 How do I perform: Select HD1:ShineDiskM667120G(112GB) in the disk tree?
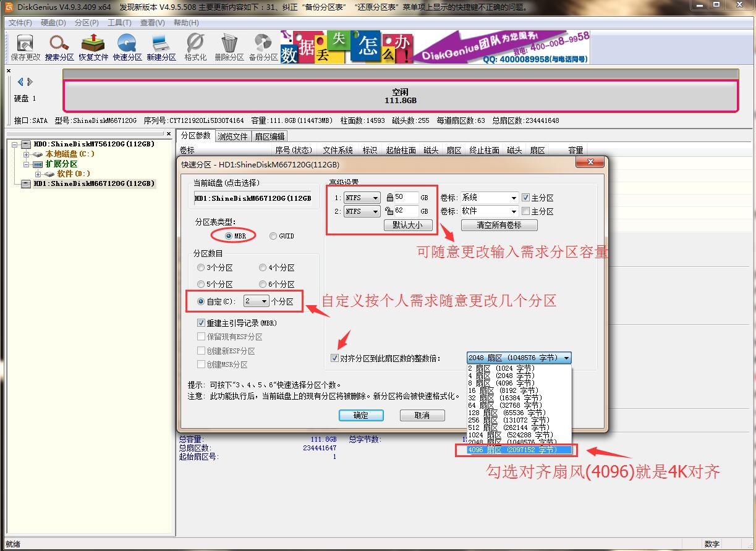point(94,184)
